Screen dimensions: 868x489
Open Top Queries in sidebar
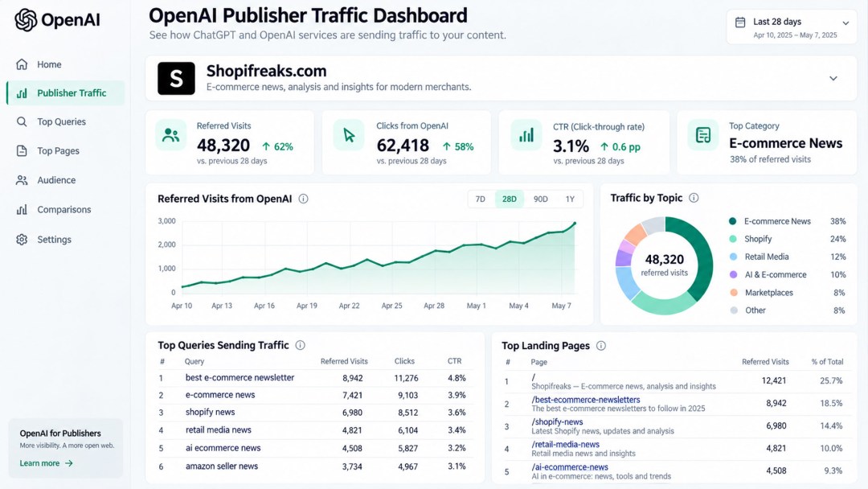click(65, 121)
